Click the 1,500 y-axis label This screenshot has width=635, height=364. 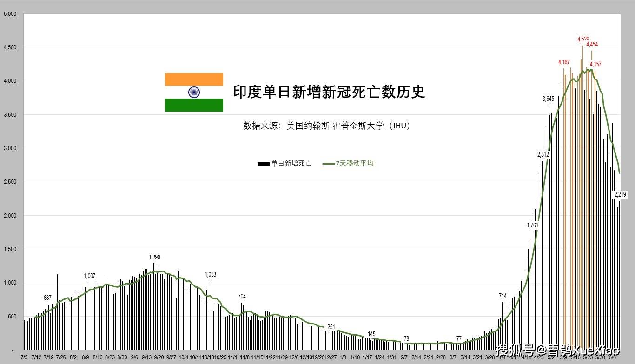click(10, 249)
